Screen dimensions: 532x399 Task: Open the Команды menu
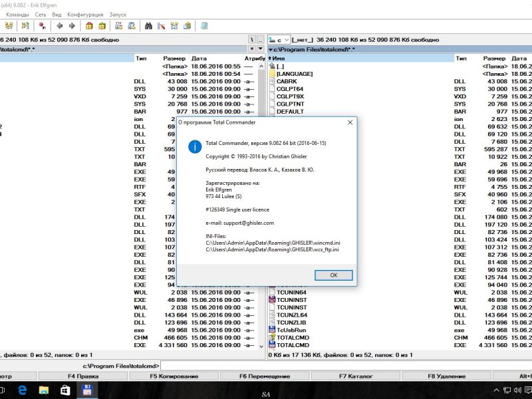[x=17, y=15]
